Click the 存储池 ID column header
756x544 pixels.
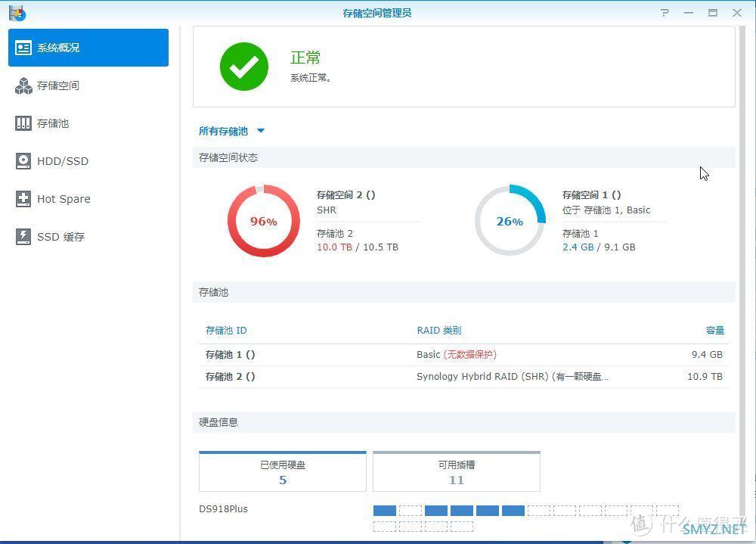tap(226, 331)
